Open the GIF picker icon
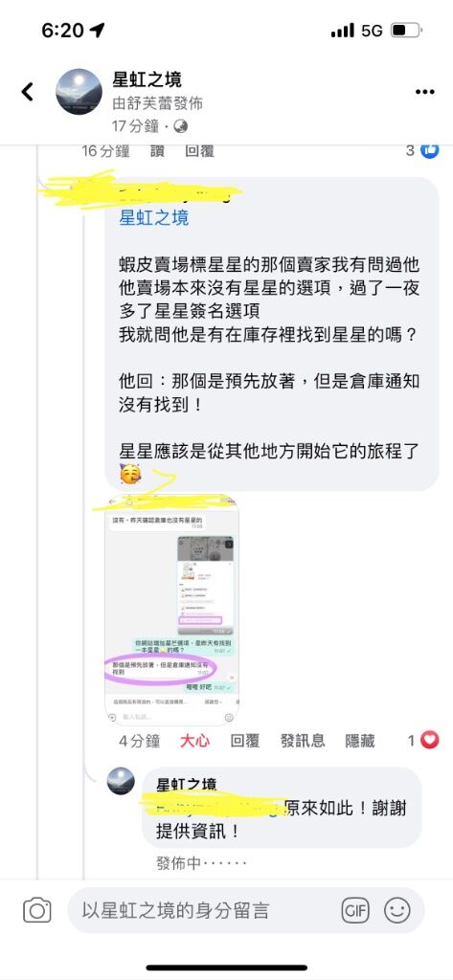This screenshot has width=453, height=980. pyautogui.click(x=355, y=910)
